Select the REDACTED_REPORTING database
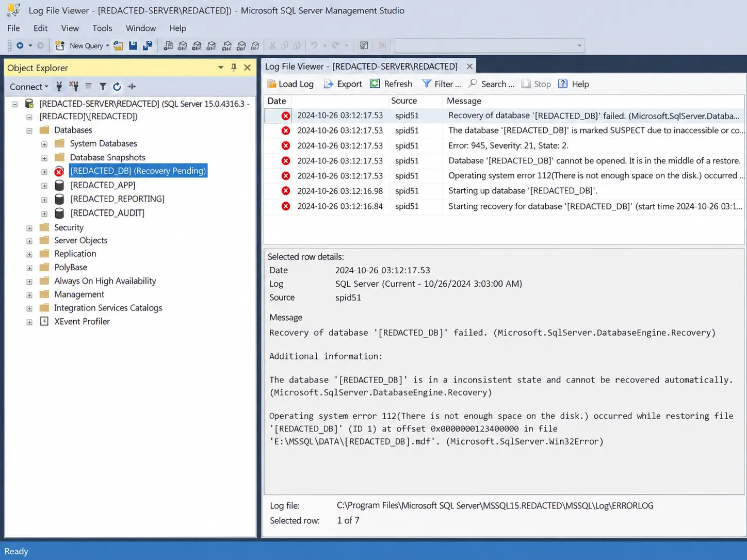 coord(117,199)
